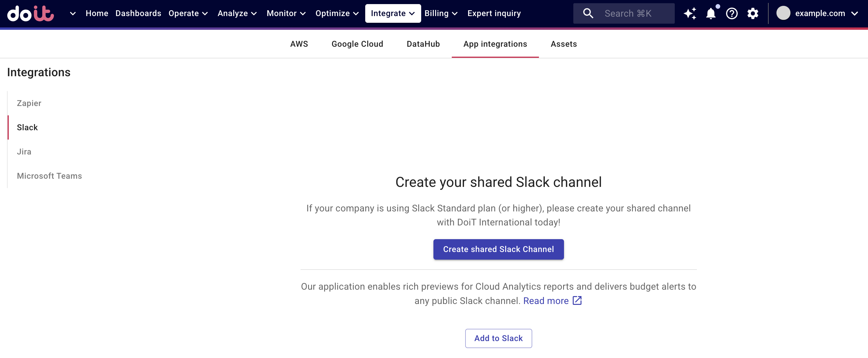The width and height of the screenshot is (868, 358).
Task: Select Jira in the Integrations sidebar
Action: click(24, 152)
